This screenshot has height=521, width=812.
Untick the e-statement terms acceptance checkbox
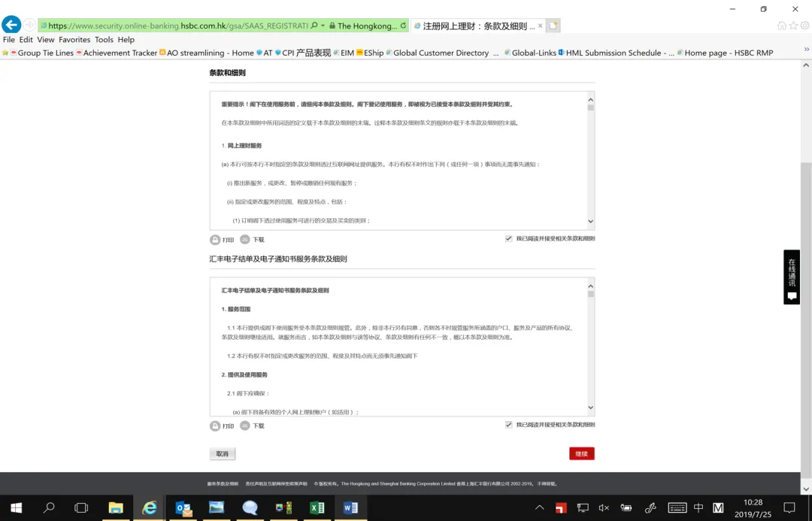point(509,425)
